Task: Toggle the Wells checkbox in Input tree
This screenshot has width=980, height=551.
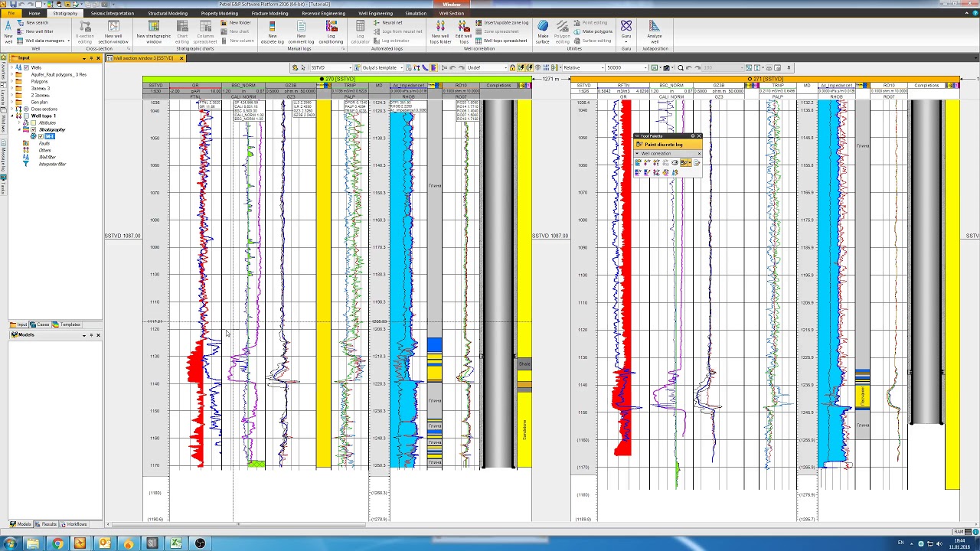Action: [x=26, y=67]
